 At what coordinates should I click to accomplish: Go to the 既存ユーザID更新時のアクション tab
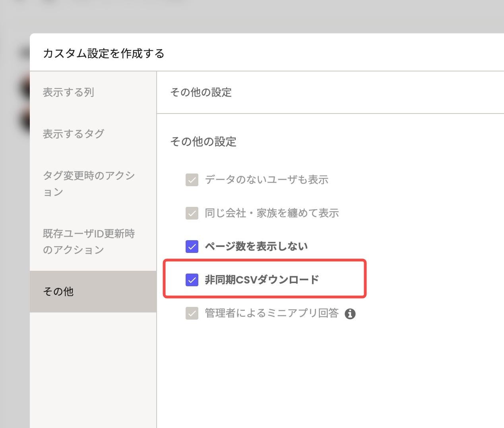click(x=89, y=241)
